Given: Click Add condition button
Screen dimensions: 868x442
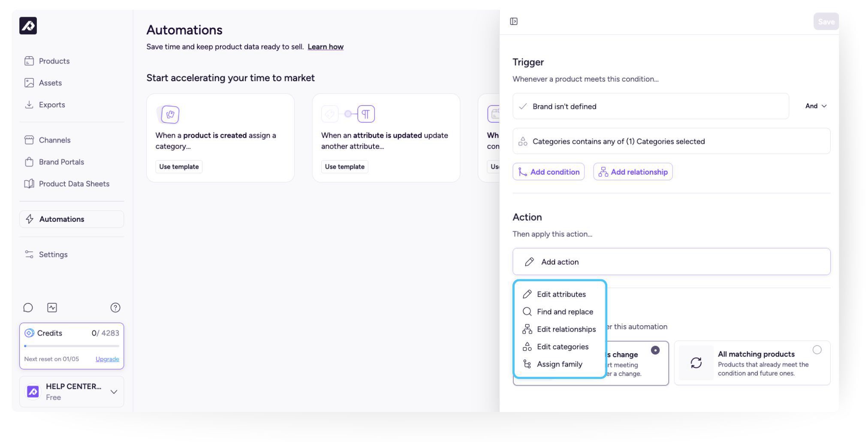Looking at the screenshot, I should pos(549,172).
